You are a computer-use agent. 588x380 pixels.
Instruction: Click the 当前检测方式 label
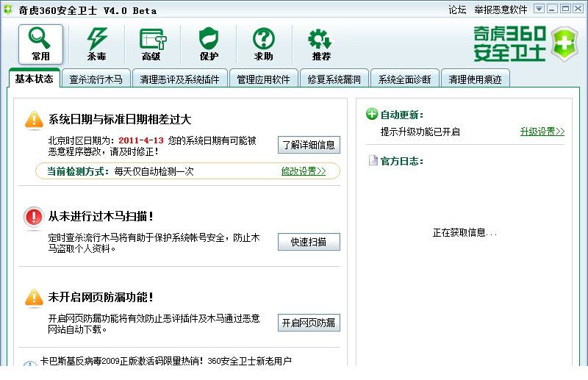click(x=78, y=171)
